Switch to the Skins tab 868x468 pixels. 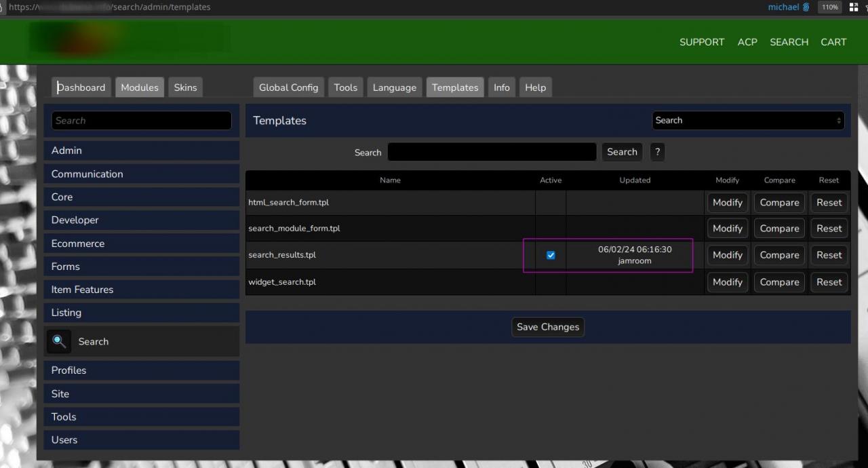(185, 87)
